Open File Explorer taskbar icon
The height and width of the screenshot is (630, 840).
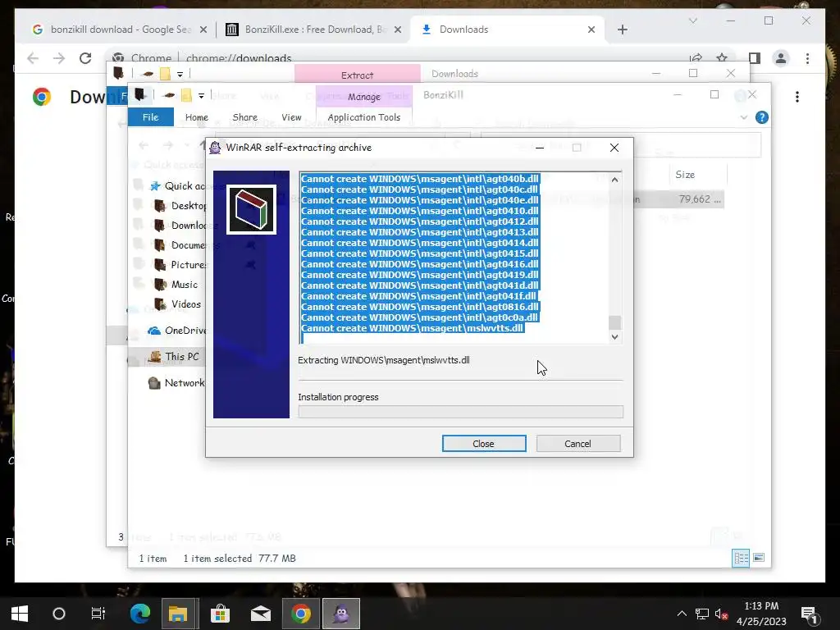pos(178,614)
